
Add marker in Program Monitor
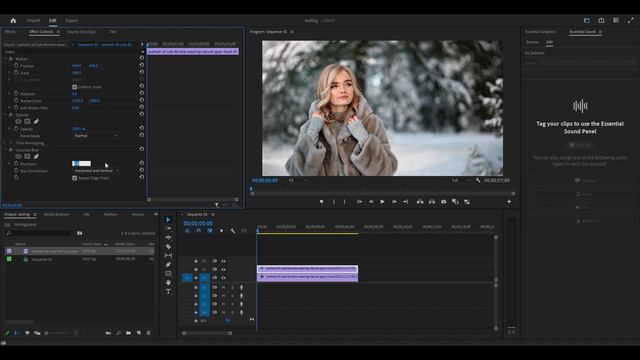(322, 202)
